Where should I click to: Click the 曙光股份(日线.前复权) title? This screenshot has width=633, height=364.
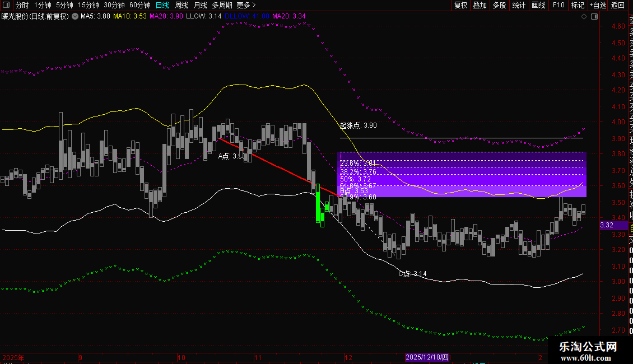point(35,17)
